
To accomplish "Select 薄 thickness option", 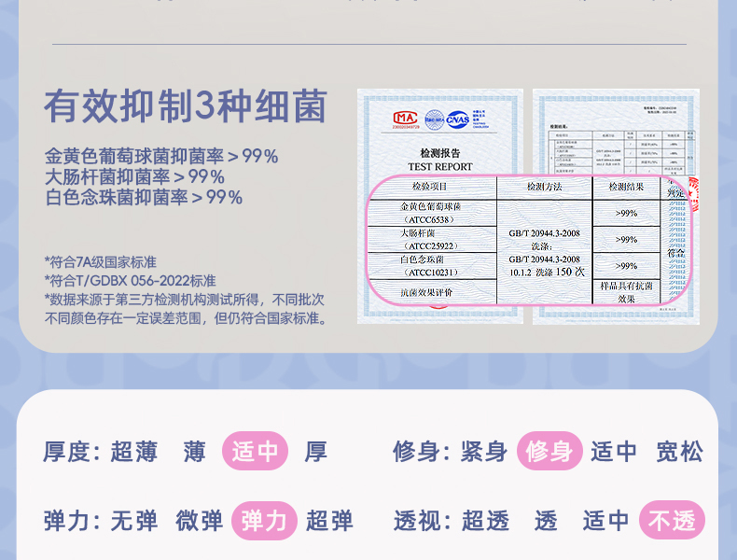I will pyautogui.click(x=195, y=452).
